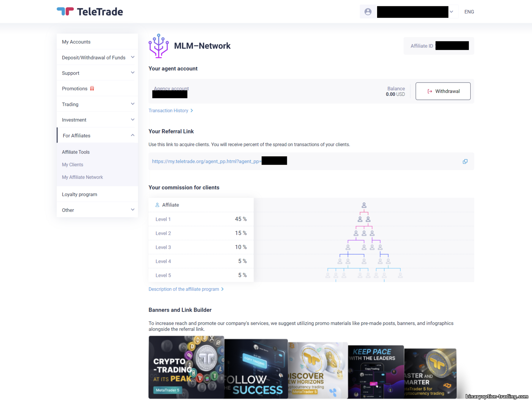This screenshot has width=532, height=403.
Task: Open the user profile avatar icon
Action: click(368, 12)
